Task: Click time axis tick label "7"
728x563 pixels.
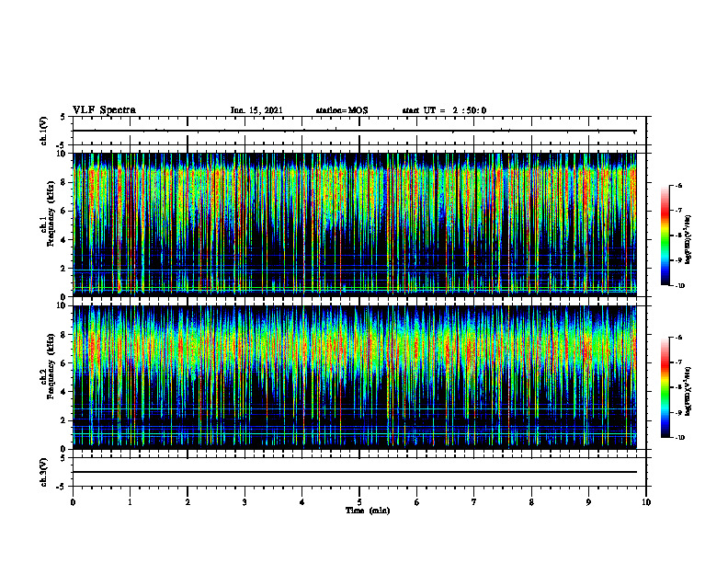Action: pos(474,502)
